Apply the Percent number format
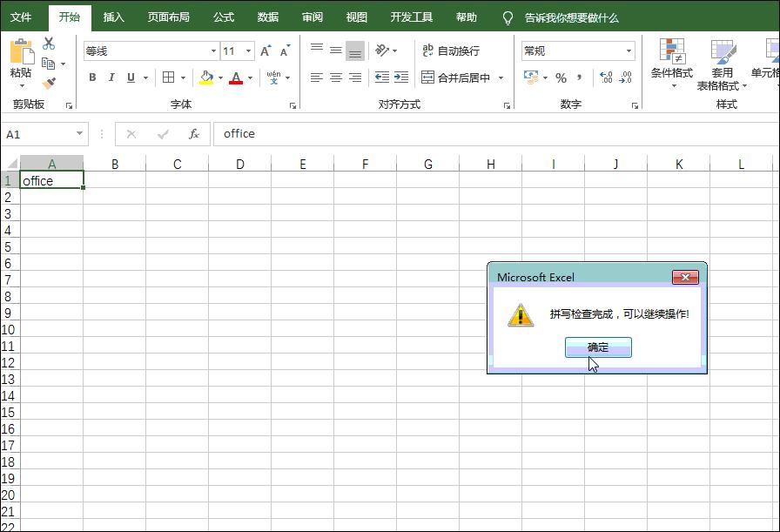 (560, 77)
